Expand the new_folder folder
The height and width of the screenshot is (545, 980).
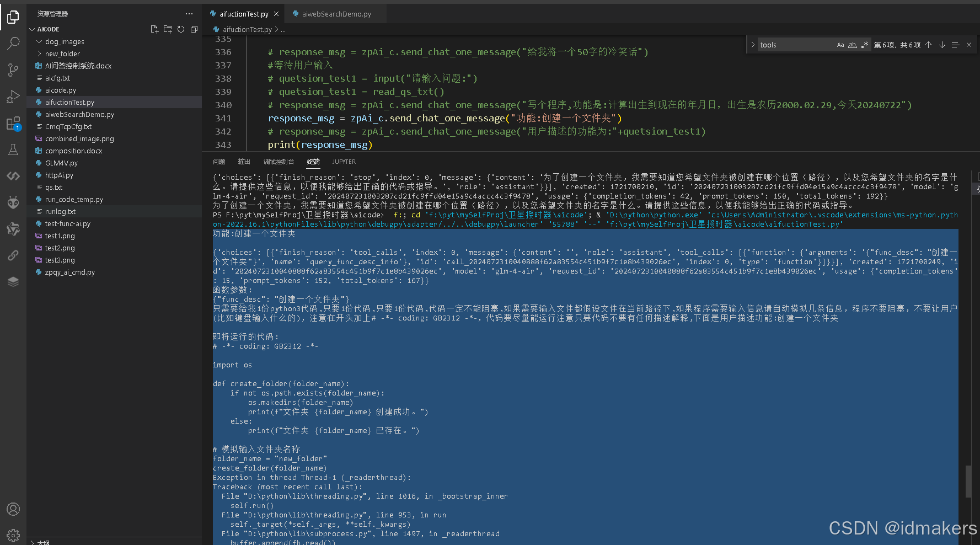coord(39,54)
